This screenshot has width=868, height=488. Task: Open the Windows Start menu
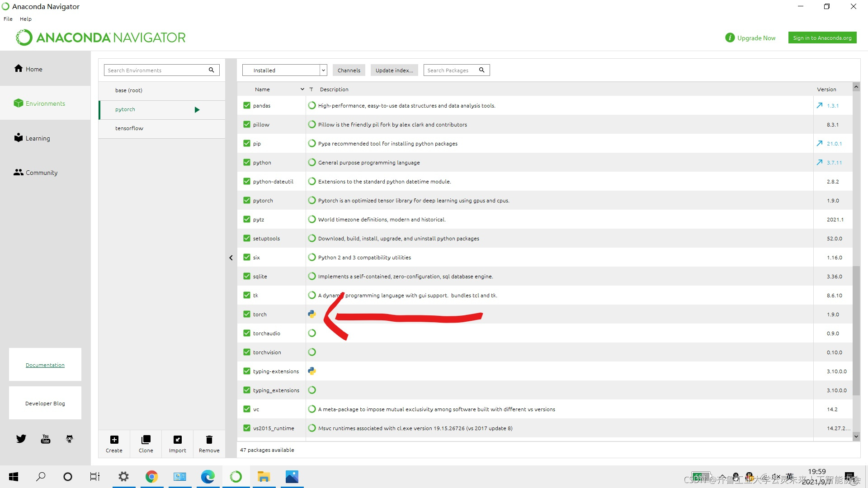pos(14,477)
